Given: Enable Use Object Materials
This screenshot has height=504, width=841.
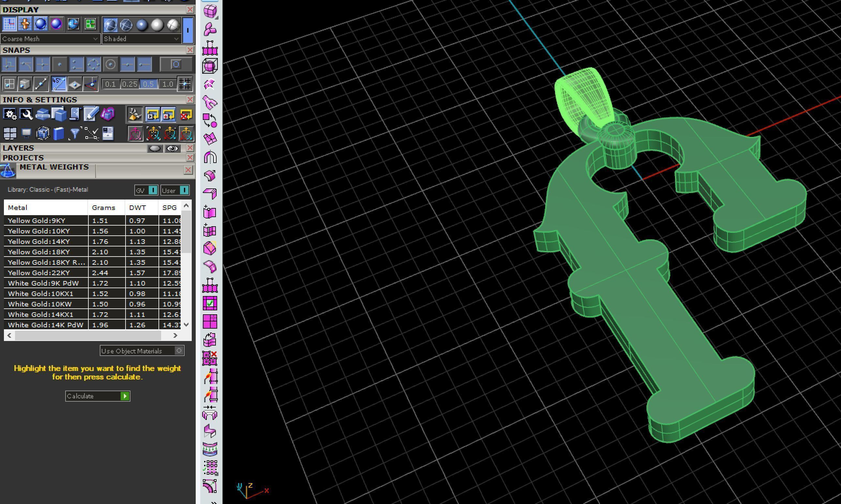Looking at the screenshot, I should tap(142, 351).
